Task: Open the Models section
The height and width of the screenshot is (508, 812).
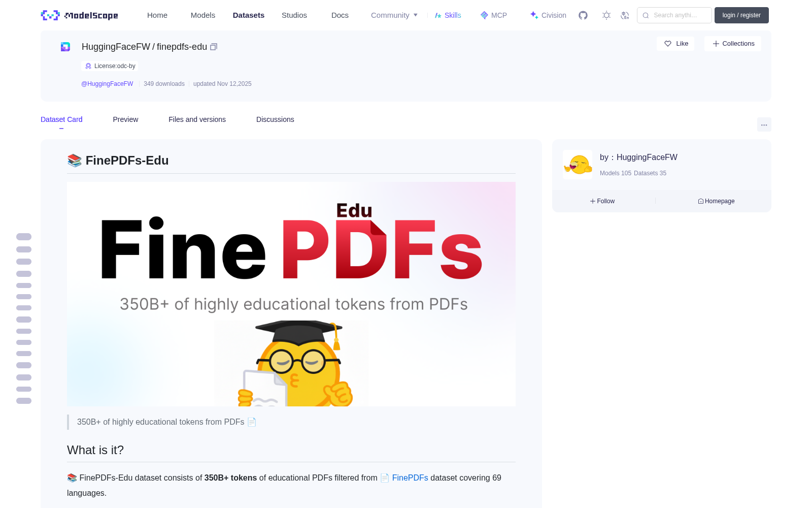Action: 203,15
